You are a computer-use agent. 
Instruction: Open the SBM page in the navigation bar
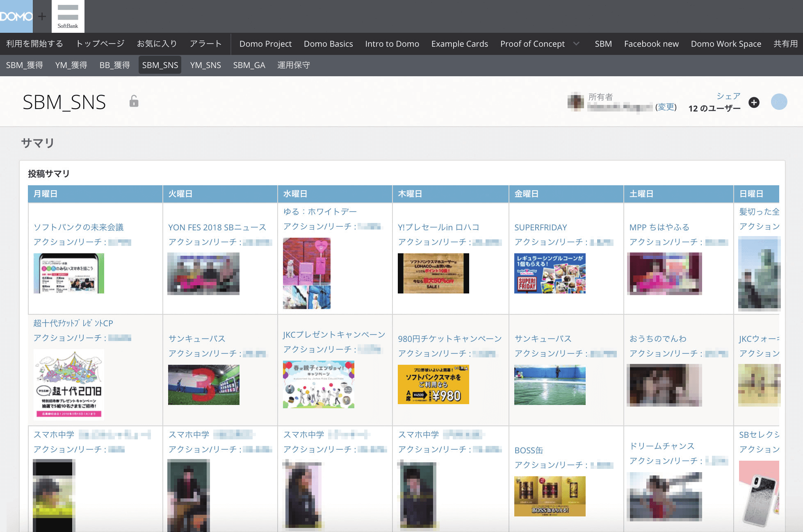[603, 43]
